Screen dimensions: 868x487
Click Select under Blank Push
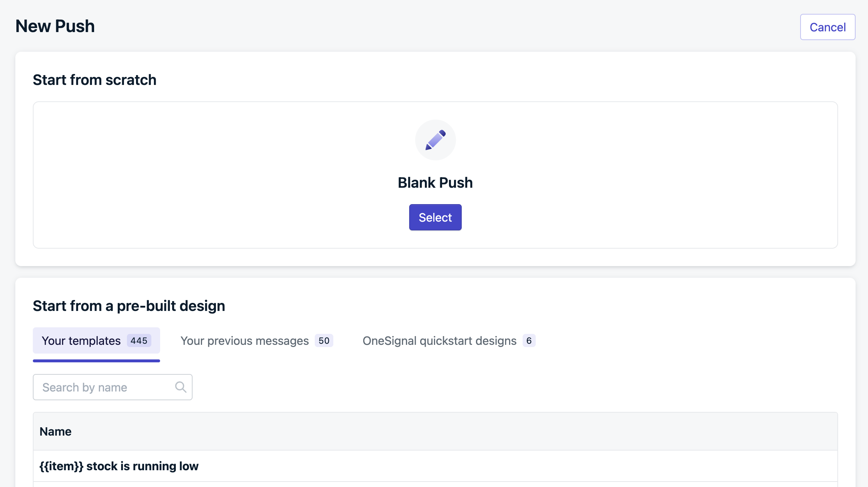(x=435, y=217)
